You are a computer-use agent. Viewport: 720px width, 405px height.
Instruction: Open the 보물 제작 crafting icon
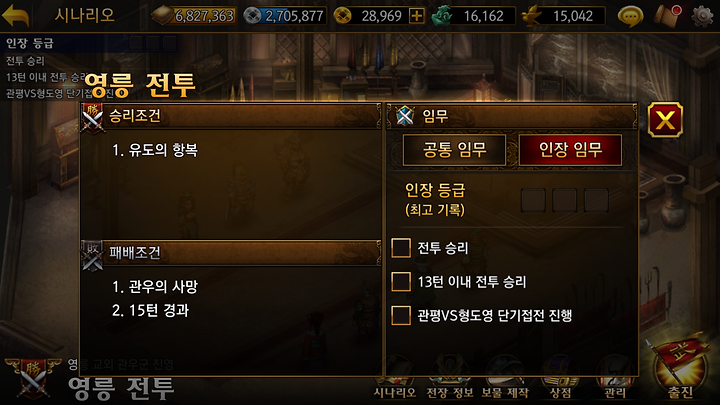(505, 379)
